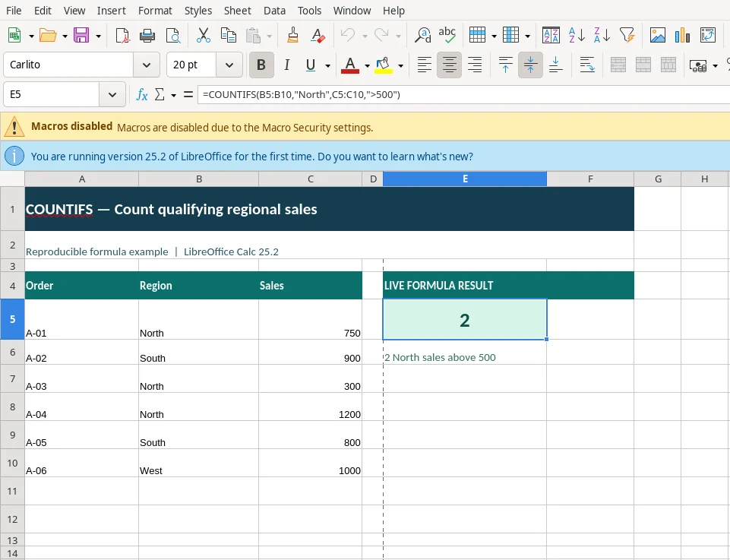Viewport: 730px width, 560px height.
Task: Open the Sheet menu
Action: [238, 10]
